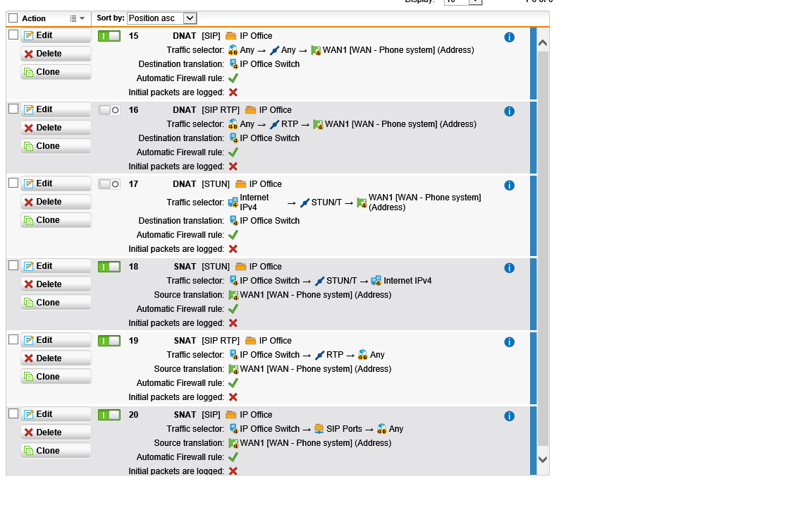Screen dimensions: 812x508
Task: Click WAN1 interface icon in rule 15 selector
Action: (x=316, y=51)
